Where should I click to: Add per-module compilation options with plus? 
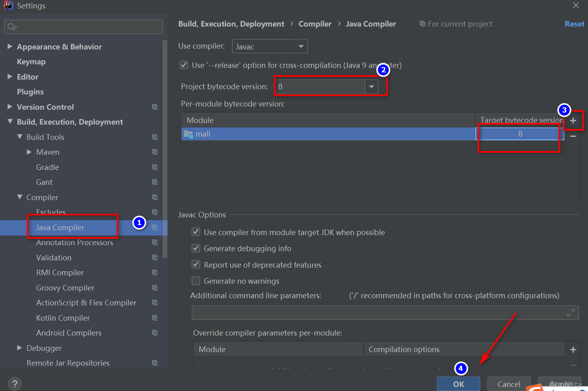(573, 350)
